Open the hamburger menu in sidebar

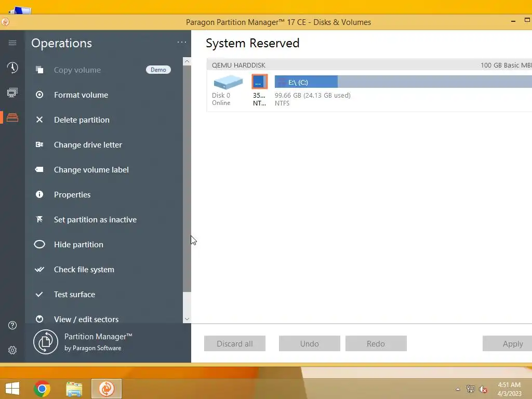(12, 43)
